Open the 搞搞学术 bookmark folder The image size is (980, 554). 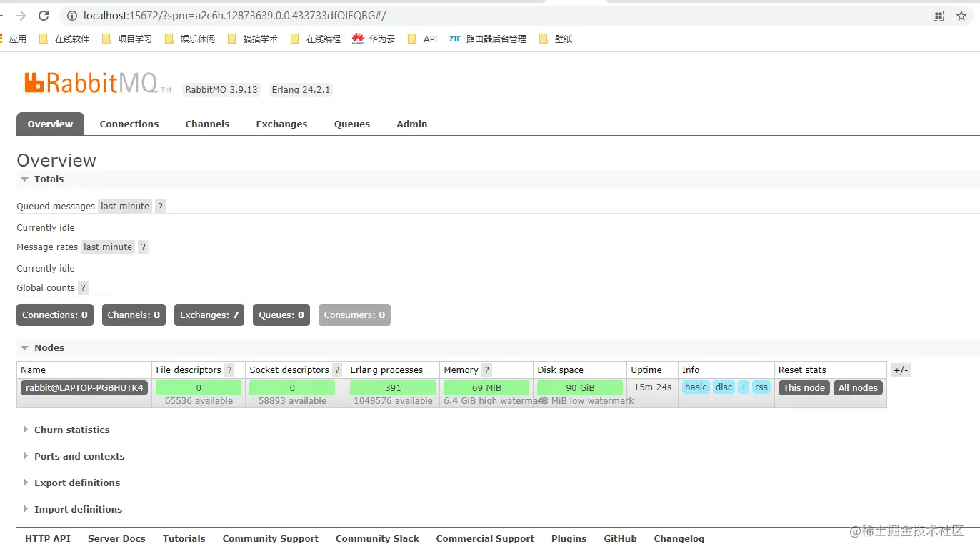coord(253,39)
